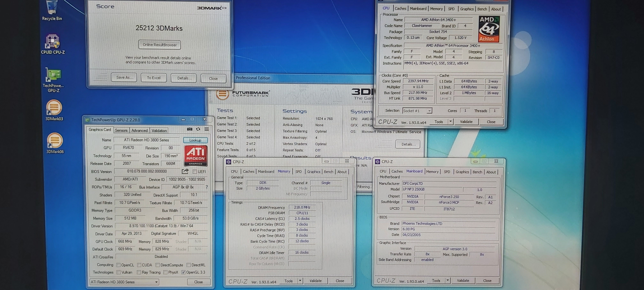
Task: Click Details button in 3DMark System section
Action: pos(408,144)
